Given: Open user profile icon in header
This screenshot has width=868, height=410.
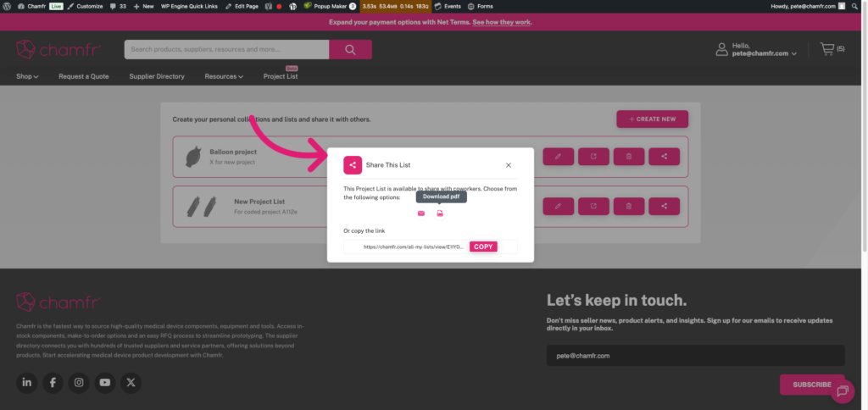Looking at the screenshot, I should (722, 49).
